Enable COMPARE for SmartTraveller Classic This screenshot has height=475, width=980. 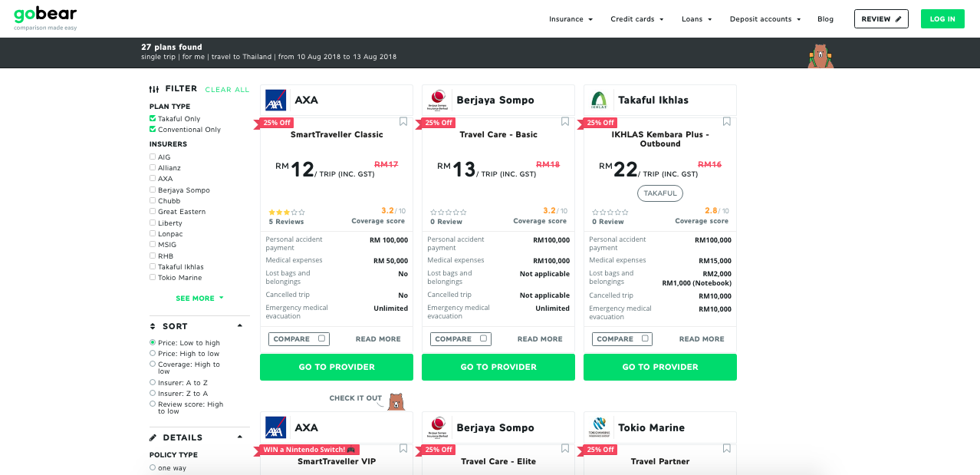[x=321, y=338]
